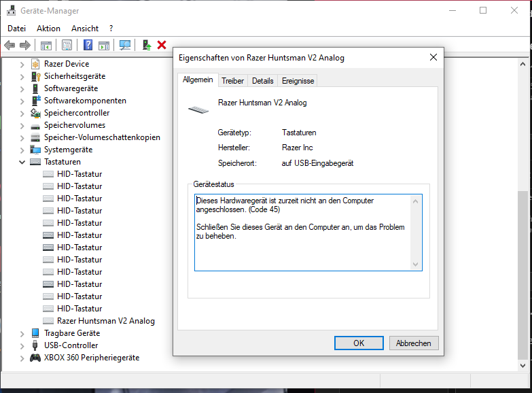Viewport: 532px width, 393px height.
Task: Click the update driver toolbar icon
Action: [147, 45]
